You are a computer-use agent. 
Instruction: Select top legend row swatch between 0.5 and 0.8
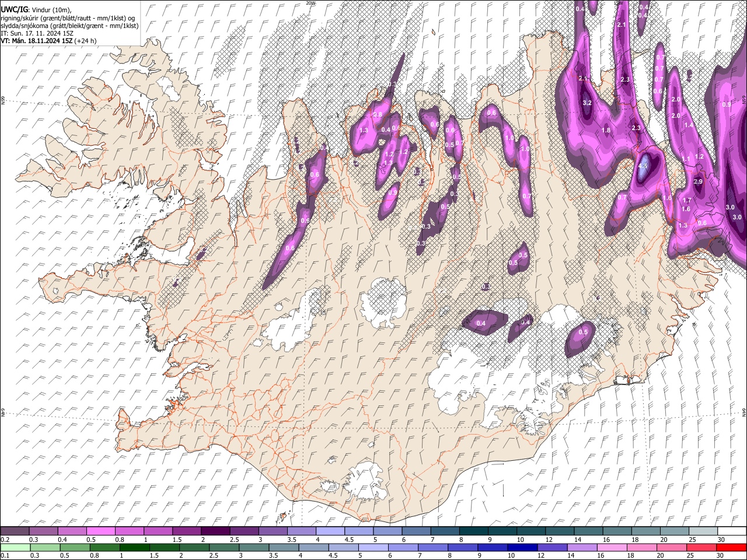[101, 531]
